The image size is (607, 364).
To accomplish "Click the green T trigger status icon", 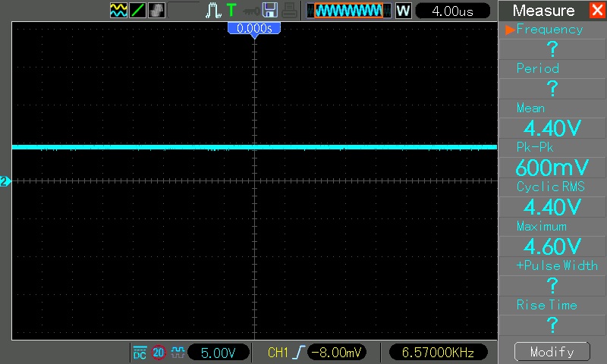I will 231,11.
